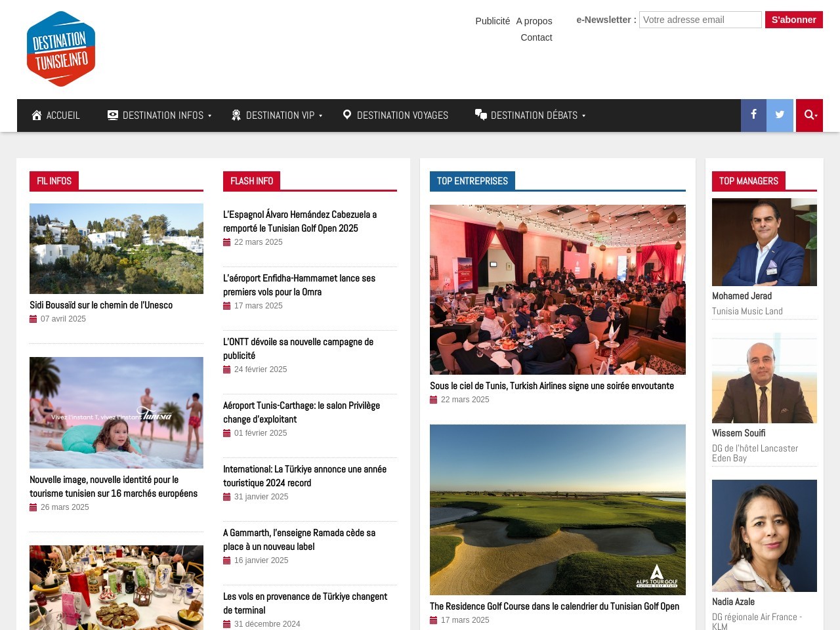Viewport: 840px width, 630px height.
Task: Open the Fil Infos section heading
Action: tap(54, 181)
